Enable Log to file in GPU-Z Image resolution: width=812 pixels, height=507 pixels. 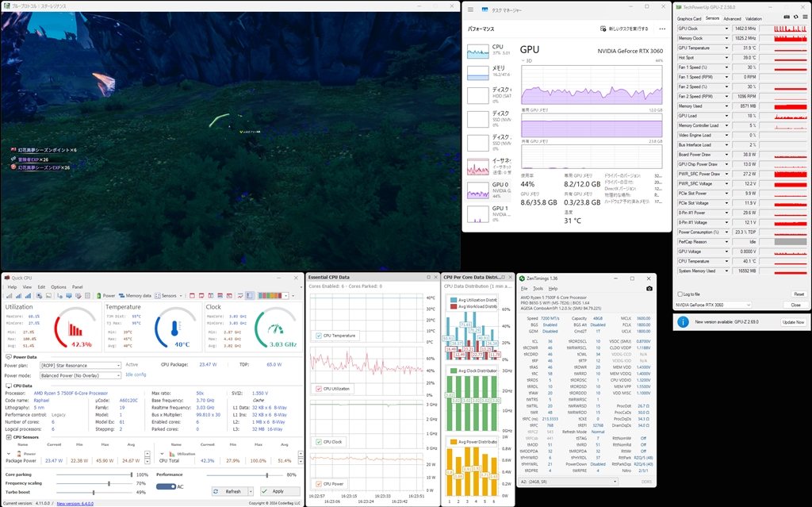(680, 294)
